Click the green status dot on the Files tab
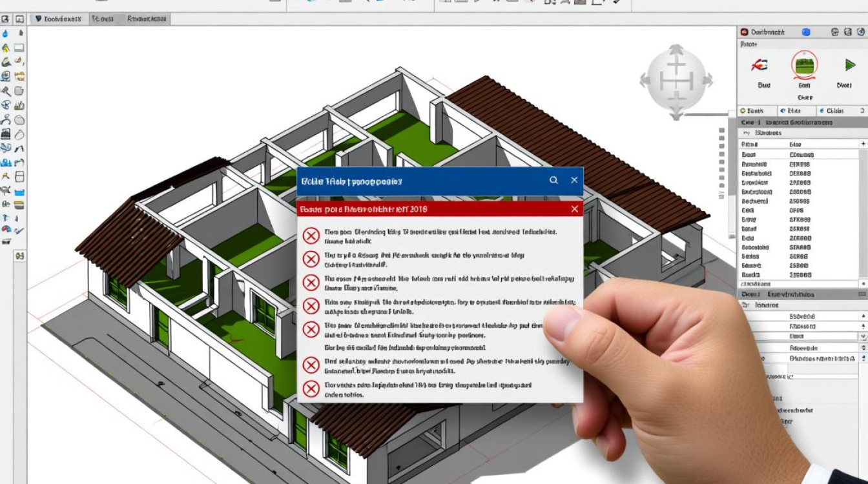The height and width of the screenshot is (484, 868). (x=743, y=110)
